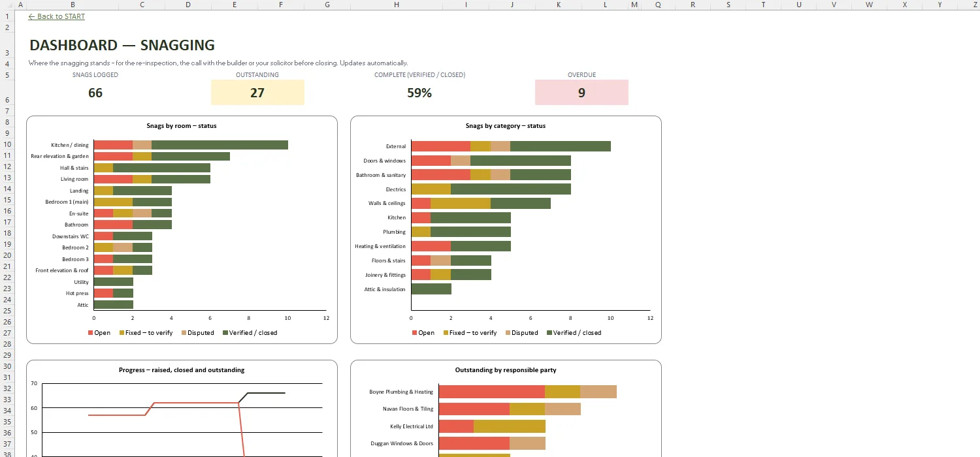The width and height of the screenshot is (980, 457).
Task: Click 'Living room' axis label
Action: point(74,179)
